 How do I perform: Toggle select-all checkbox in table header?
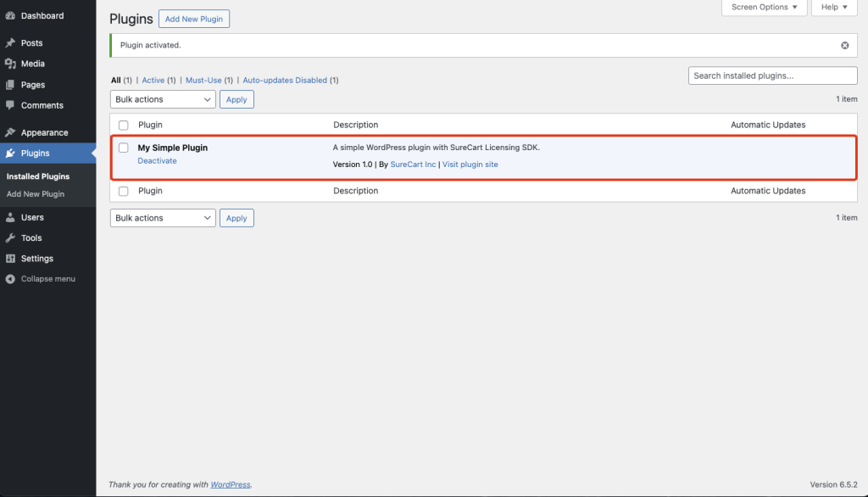point(124,126)
